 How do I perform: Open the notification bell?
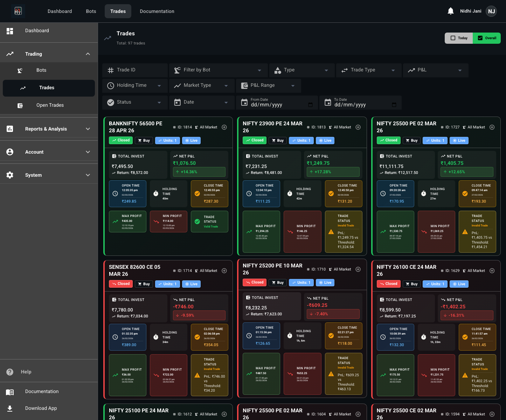coord(450,11)
